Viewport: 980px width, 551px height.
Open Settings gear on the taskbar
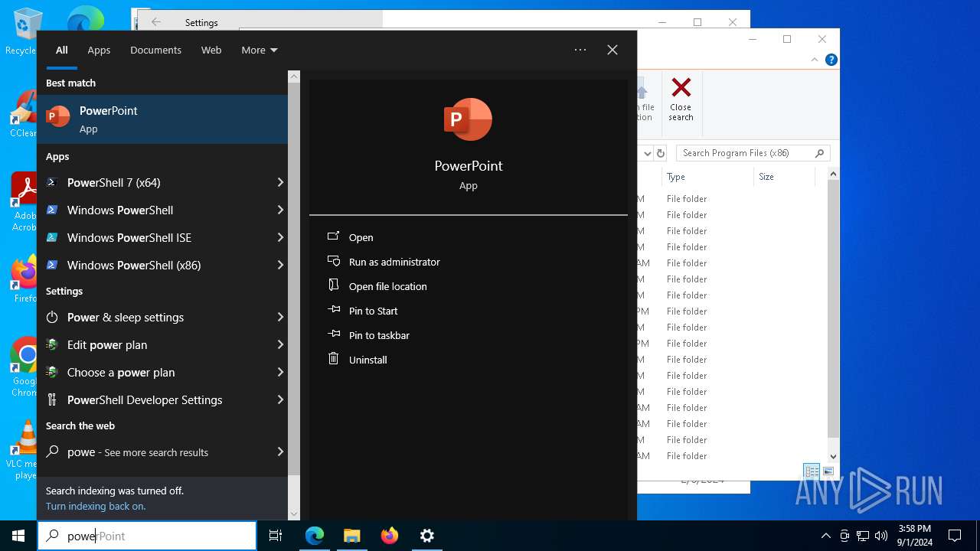(427, 536)
